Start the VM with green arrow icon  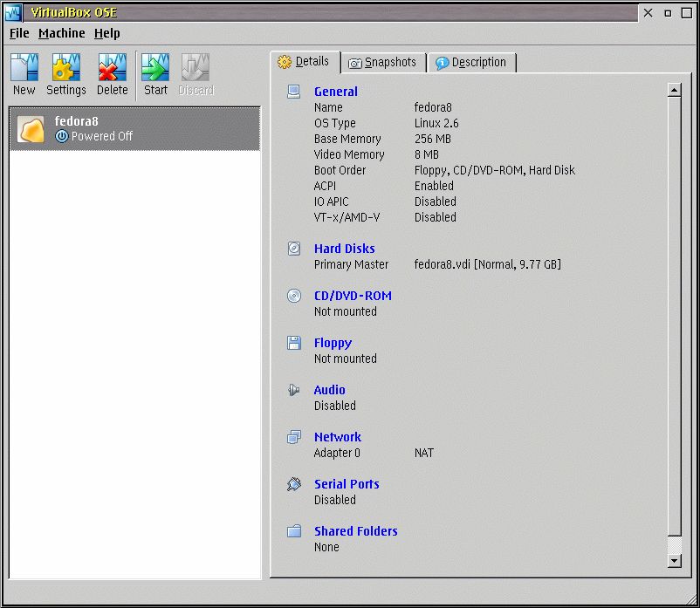click(155, 67)
